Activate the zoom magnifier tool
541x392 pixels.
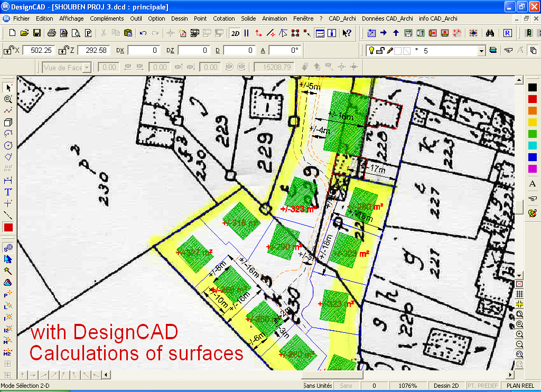point(7,99)
